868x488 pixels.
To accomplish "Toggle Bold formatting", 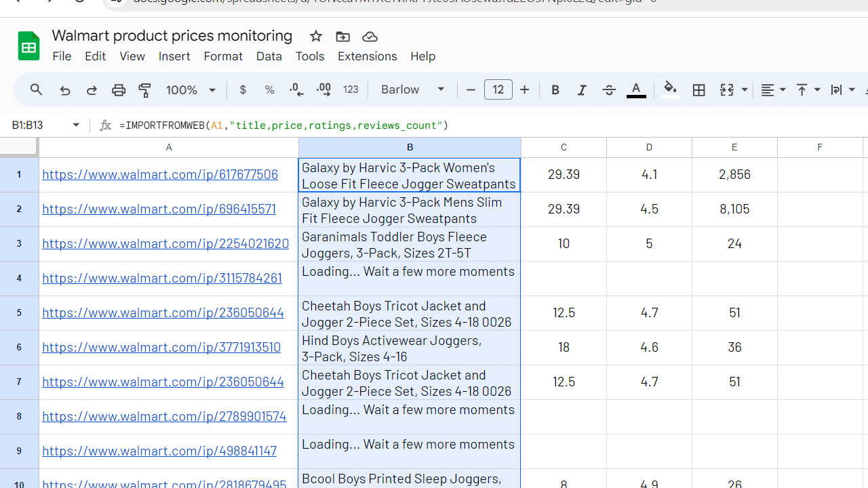I will click(x=555, y=90).
